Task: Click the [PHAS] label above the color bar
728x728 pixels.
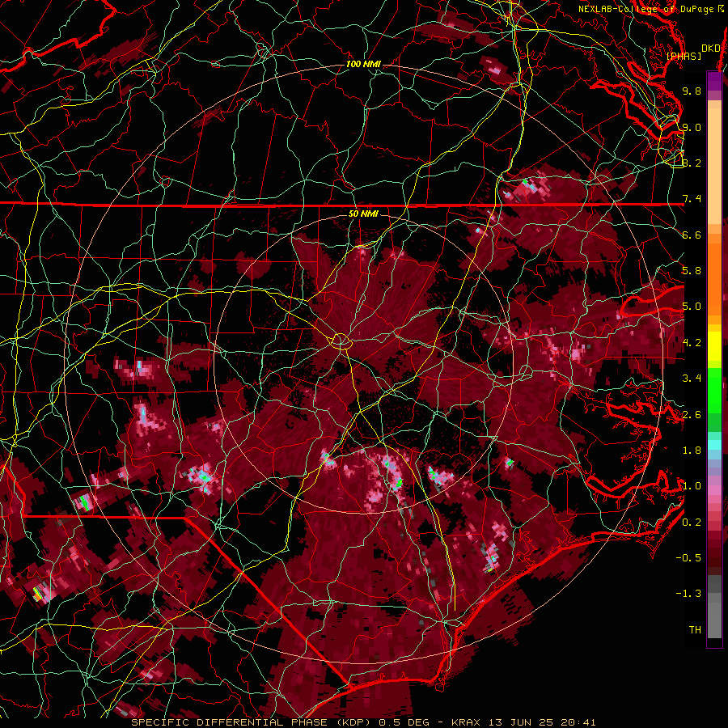Action: (684, 56)
